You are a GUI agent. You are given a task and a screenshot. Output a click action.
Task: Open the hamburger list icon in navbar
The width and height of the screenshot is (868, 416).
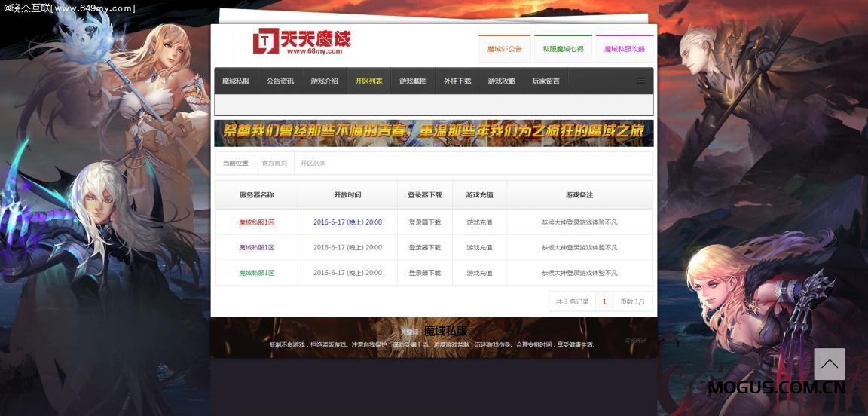click(x=641, y=81)
